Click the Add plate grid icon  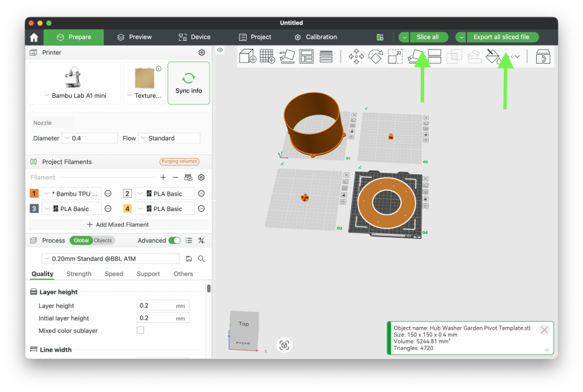(267, 56)
